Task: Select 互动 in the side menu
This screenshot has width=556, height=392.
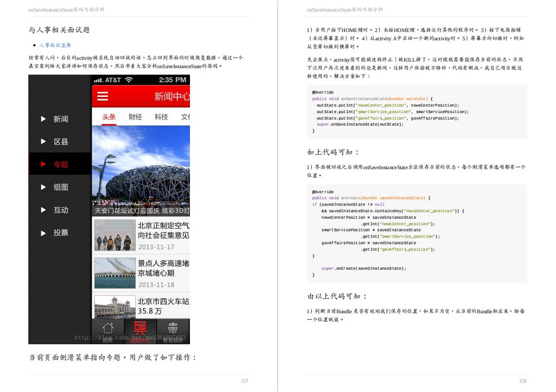Action: pyautogui.click(x=60, y=210)
